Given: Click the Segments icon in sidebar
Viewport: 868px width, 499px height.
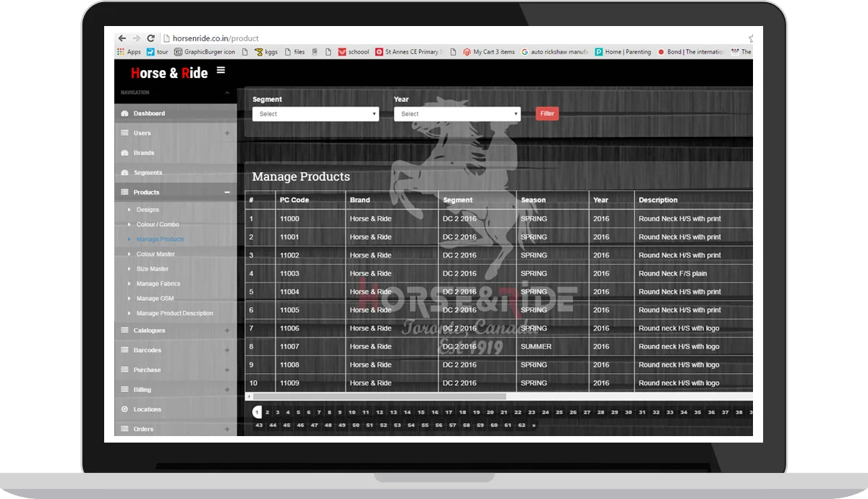Looking at the screenshot, I should pyautogui.click(x=124, y=173).
